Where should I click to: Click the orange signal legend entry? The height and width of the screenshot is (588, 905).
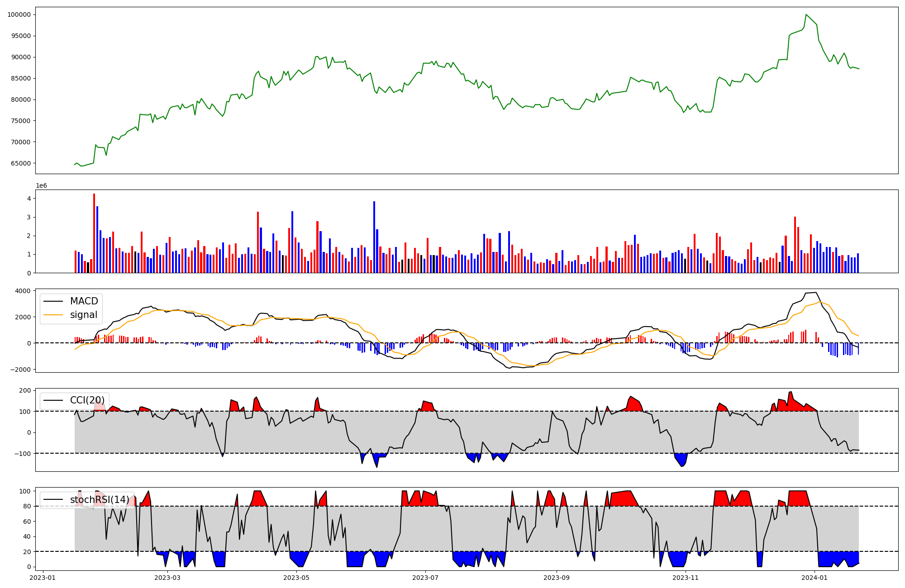tap(84, 315)
